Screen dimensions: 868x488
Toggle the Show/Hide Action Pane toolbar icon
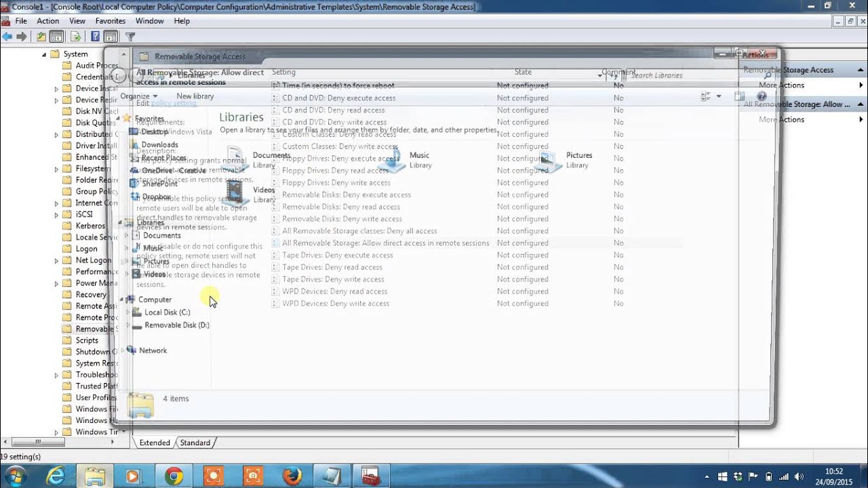[111, 37]
